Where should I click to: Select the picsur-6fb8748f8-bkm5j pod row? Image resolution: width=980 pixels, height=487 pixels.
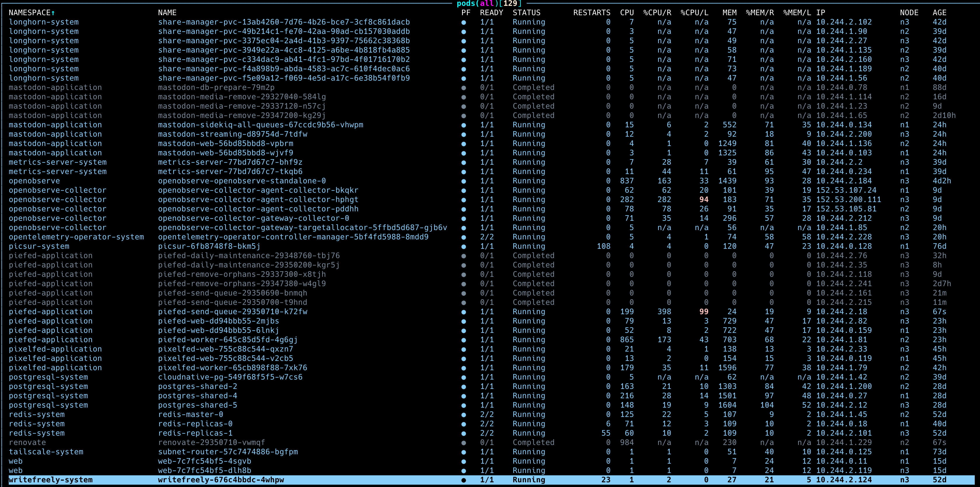click(x=209, y=246)
